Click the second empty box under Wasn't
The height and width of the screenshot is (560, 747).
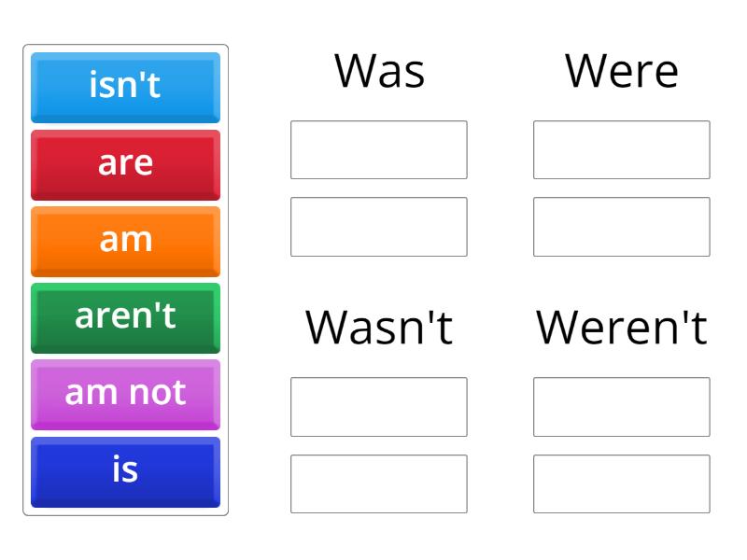pos(379,480)
